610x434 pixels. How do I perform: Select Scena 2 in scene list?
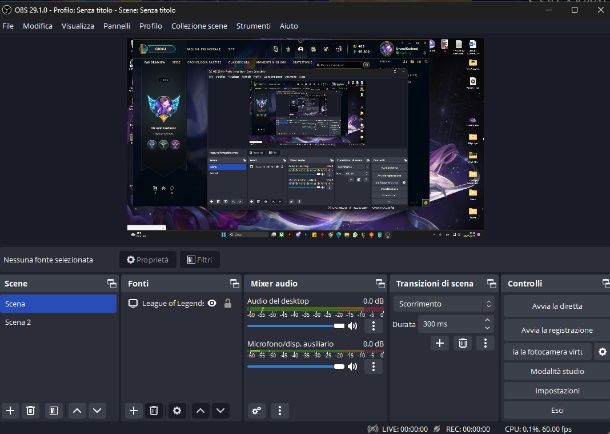point(58,322)
